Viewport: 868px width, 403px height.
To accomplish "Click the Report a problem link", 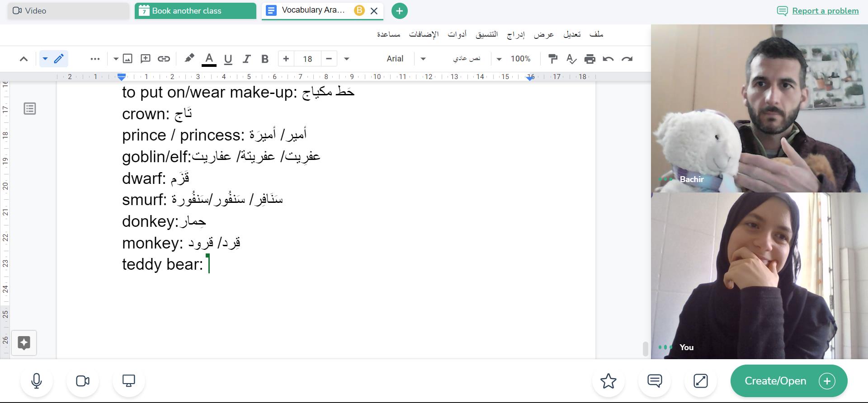I will 825,11.
